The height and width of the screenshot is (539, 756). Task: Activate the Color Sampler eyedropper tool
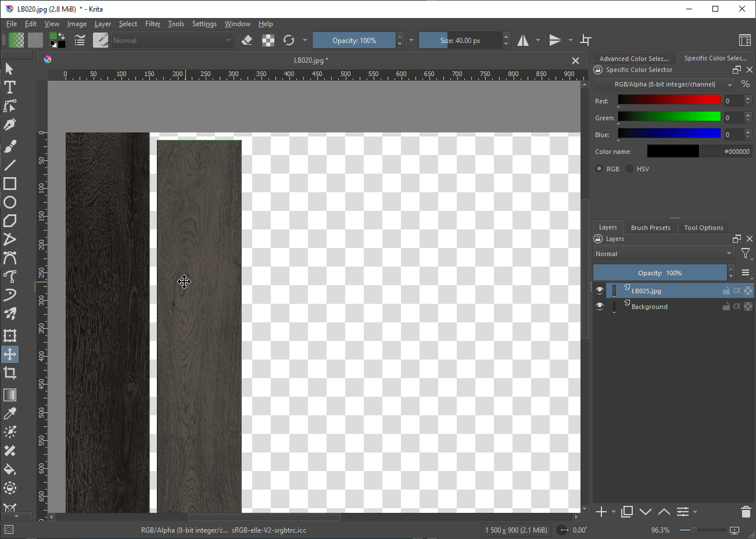click(x=10, y=414)
